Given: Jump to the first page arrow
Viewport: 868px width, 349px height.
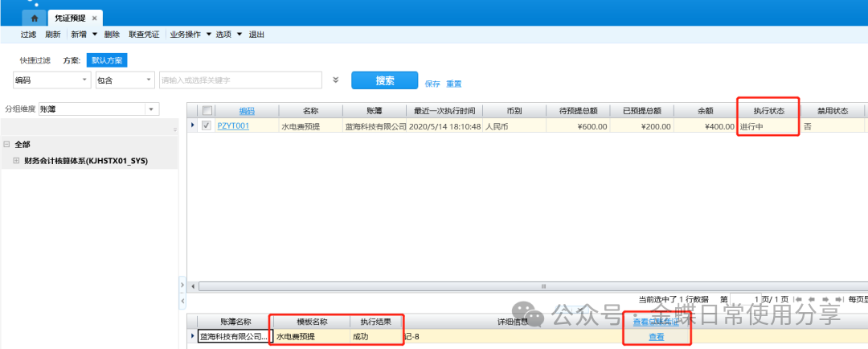Looking at the screenshot, I should pyautogui.click(x=797, y=299).
